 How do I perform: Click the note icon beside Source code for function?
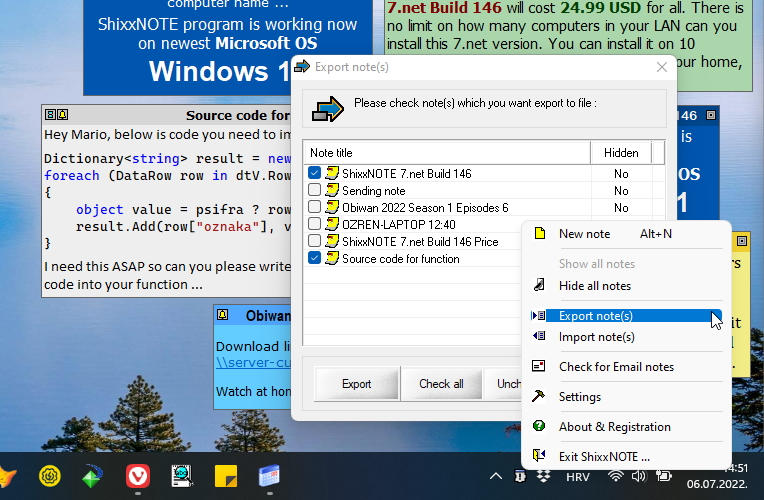(332, 258)
